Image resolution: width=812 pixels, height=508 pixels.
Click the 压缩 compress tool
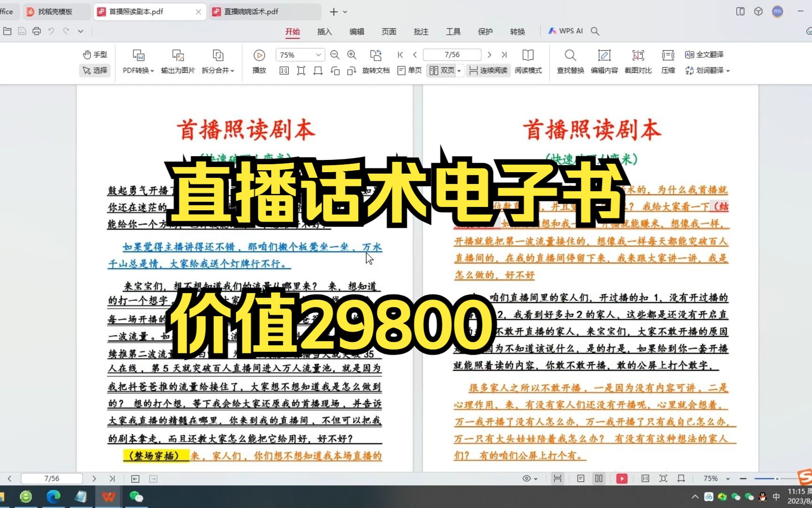coord(668,62)
